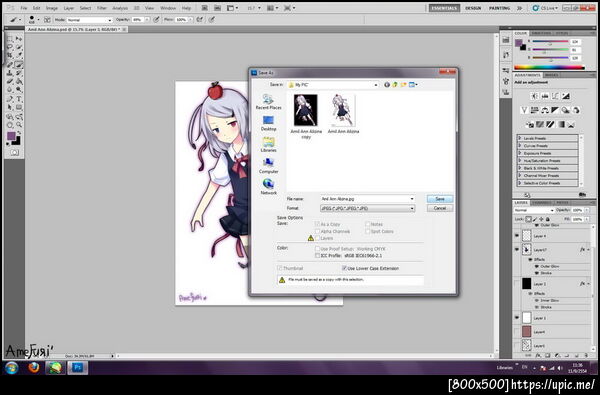The width and height of the screenshot is (600, 395).
Task: Open the File menu
Action: pyautogui.click(x=24, y=8)
